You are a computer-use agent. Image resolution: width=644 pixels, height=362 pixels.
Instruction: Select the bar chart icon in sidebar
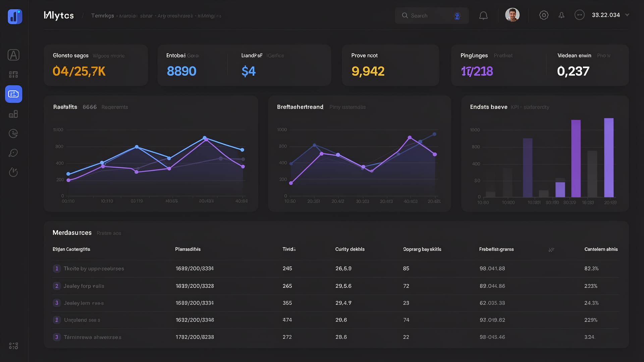pos(13,114)
